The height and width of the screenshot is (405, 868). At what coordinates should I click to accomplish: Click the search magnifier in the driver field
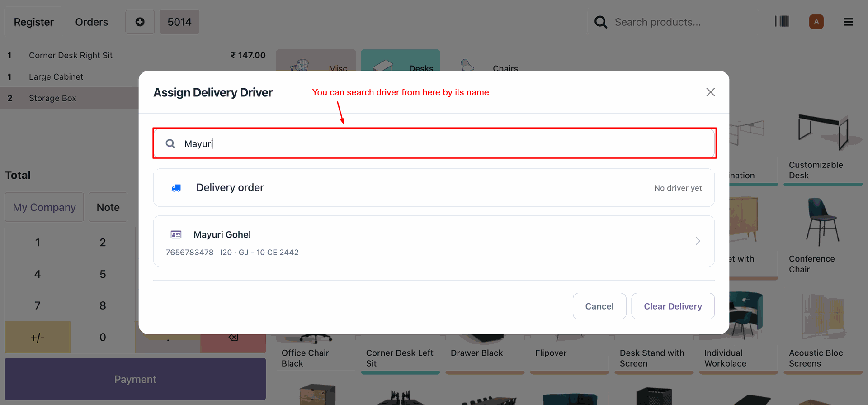click(170, 143)
